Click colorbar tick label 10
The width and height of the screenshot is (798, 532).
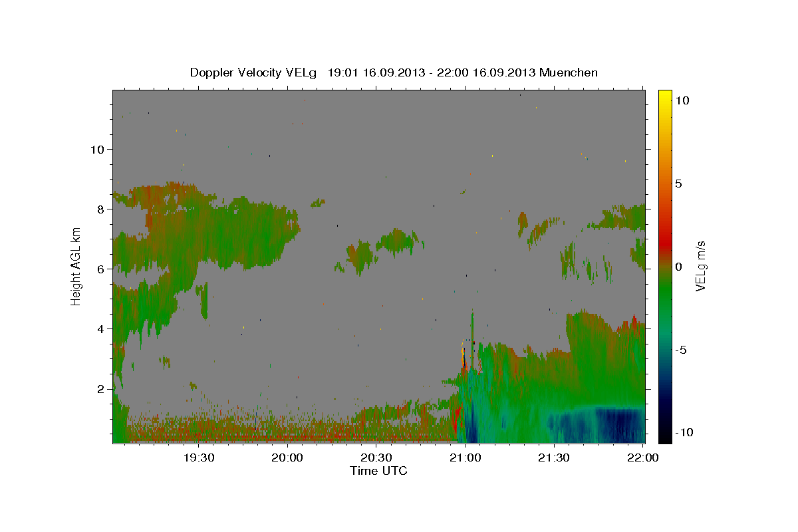683,100
